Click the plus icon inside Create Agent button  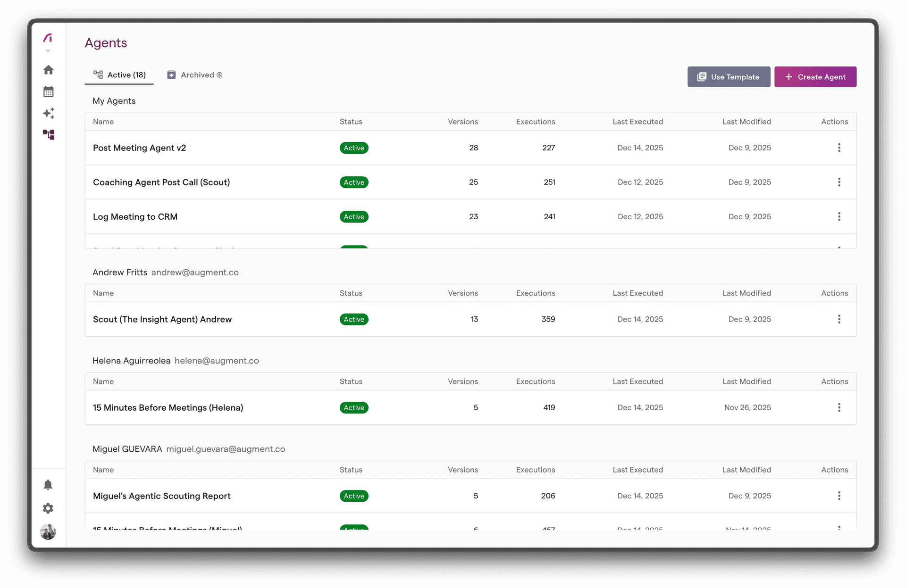[x=789, y=76]
